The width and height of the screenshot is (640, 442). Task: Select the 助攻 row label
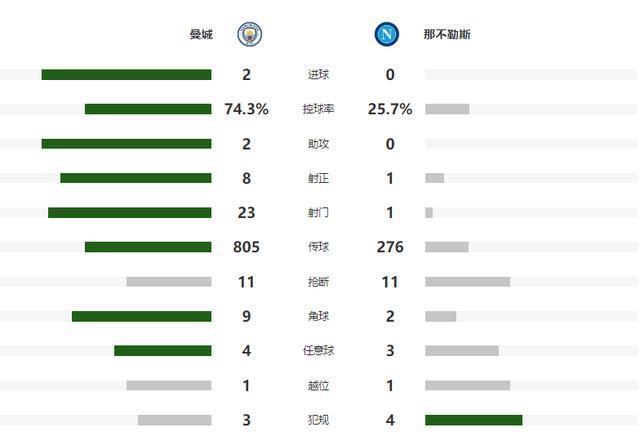(318, 144)
